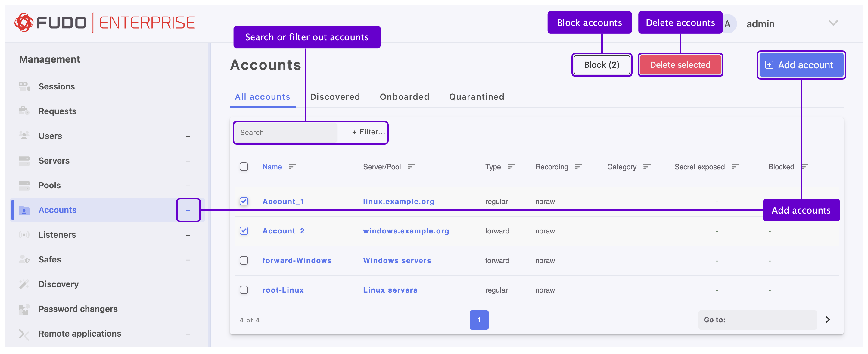Expand the Users plus button

(188, 136)
